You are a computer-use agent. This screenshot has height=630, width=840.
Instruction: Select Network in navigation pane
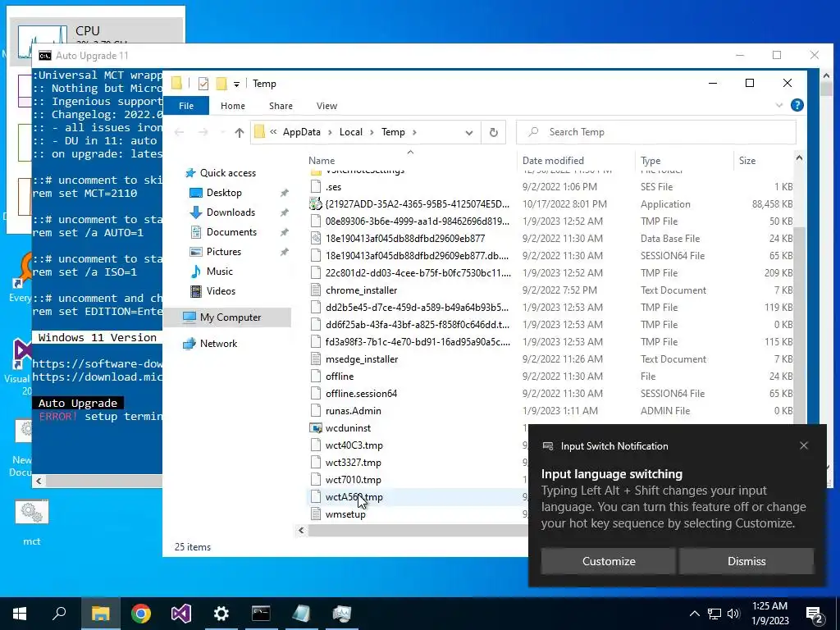click(218, 344)
